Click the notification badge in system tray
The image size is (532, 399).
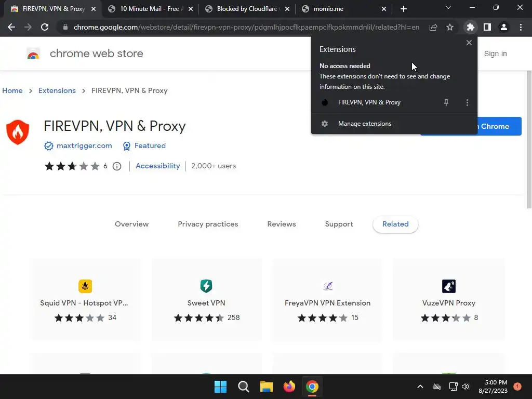tap(517, 387)
